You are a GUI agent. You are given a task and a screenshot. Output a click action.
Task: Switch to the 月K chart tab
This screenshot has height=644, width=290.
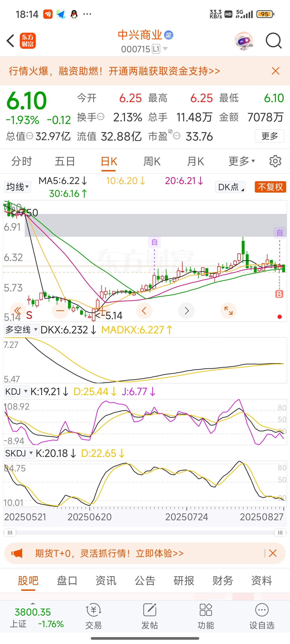(x=196, y=161)
